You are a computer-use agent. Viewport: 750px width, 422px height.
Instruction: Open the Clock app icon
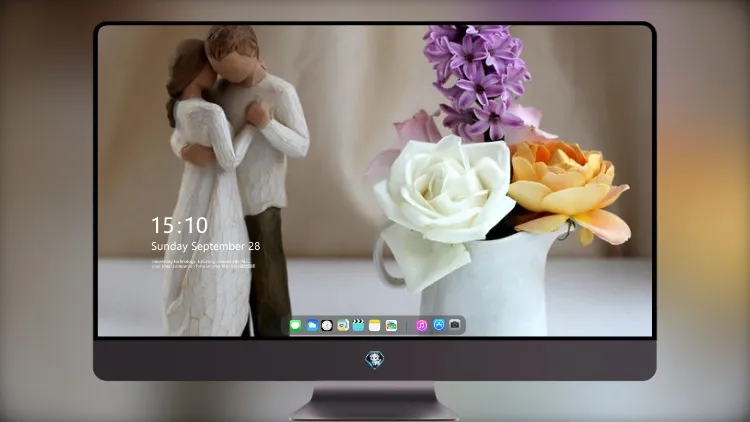pos(327,325)
